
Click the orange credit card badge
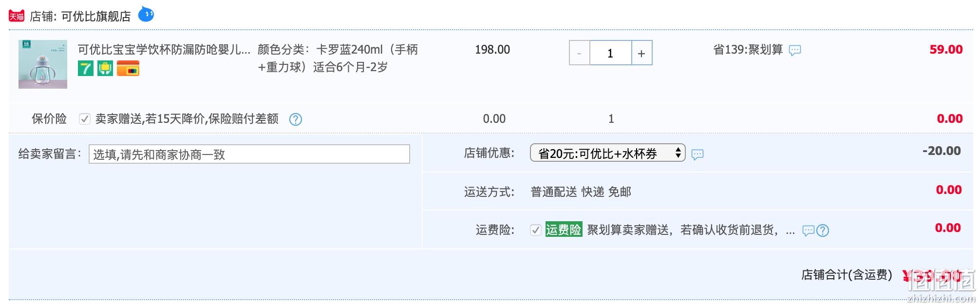coord(128,68)
